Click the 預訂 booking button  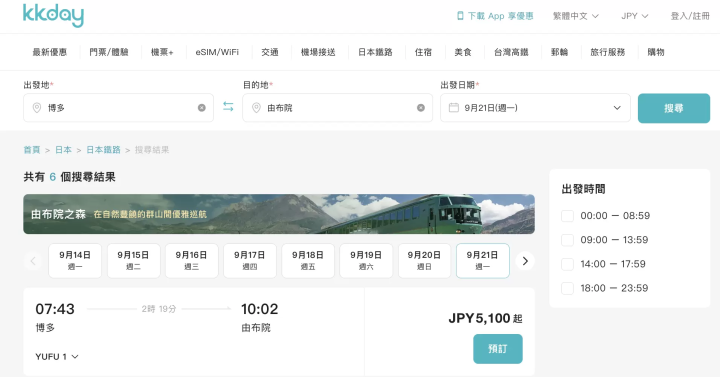498,349
